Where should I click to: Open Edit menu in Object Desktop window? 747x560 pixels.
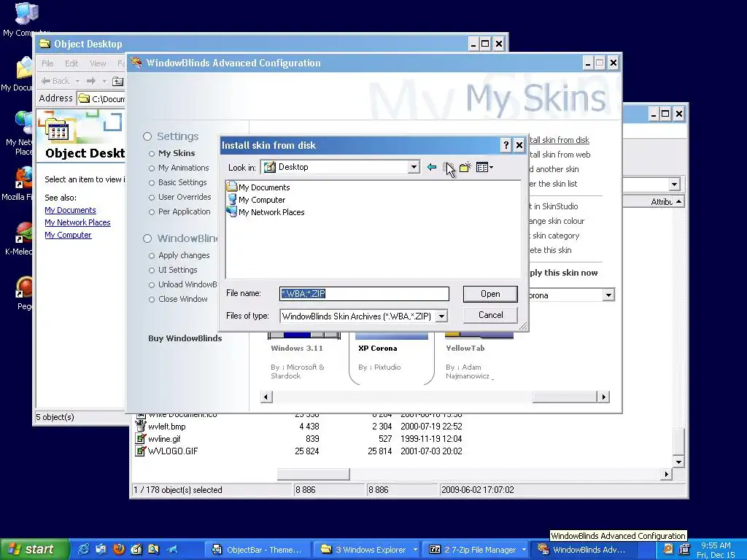[x=71, y=63]
